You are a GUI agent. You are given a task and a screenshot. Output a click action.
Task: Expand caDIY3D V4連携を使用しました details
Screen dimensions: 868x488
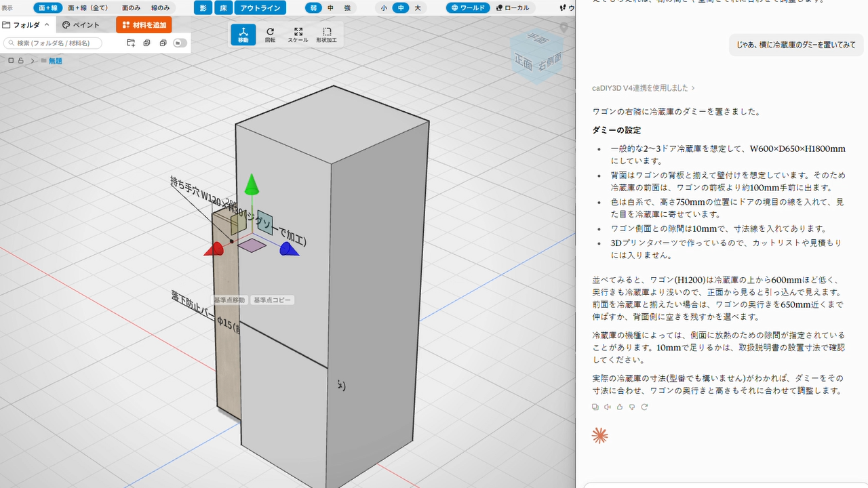tap(644, 88)
